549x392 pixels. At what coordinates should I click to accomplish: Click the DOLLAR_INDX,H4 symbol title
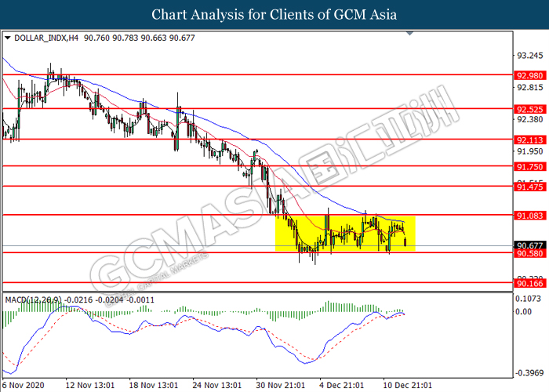[46, 38]
